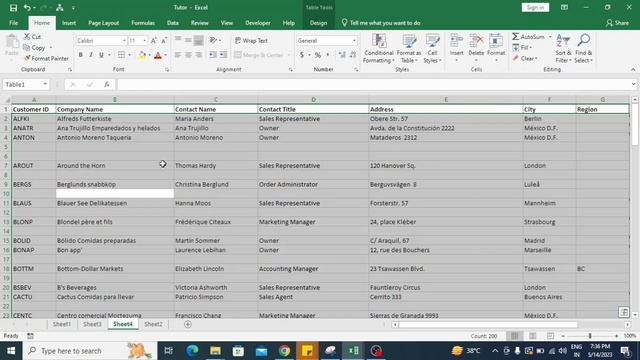Click Merge & Center button
Image resolution: width=640 pixels, height=360 pixels.
(259, 55)
